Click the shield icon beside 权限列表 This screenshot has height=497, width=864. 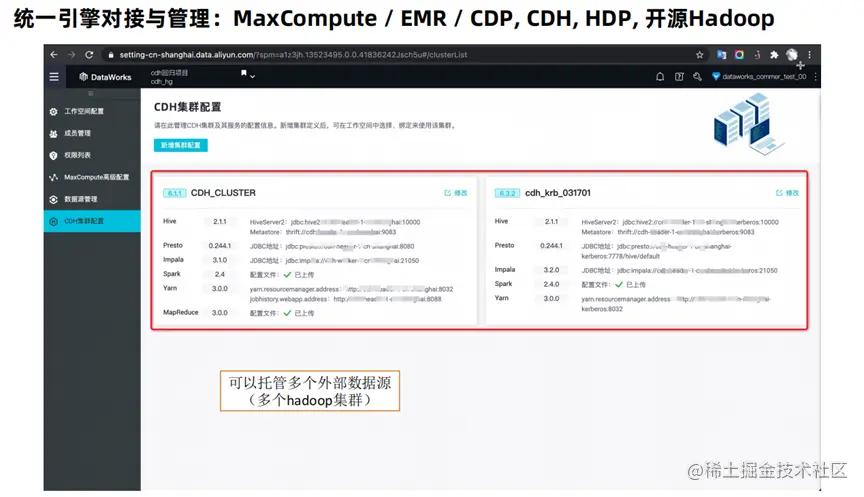53,155
